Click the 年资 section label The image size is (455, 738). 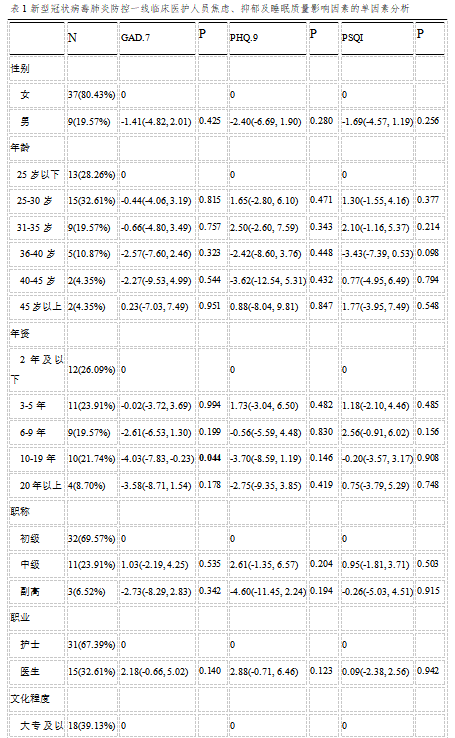[20, 334]
